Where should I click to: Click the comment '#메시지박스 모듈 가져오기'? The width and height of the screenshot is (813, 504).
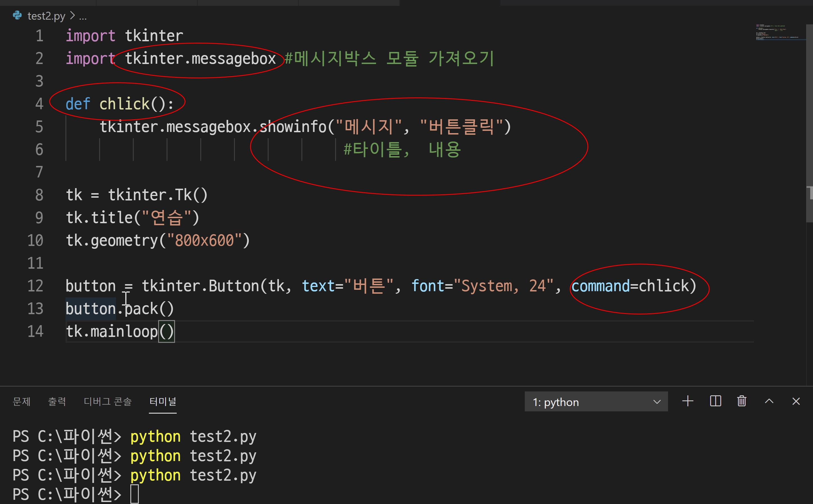389,59
